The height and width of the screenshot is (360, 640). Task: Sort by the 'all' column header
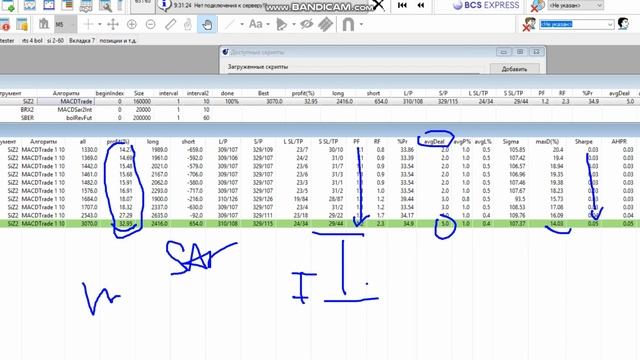(x=83, y=142)
